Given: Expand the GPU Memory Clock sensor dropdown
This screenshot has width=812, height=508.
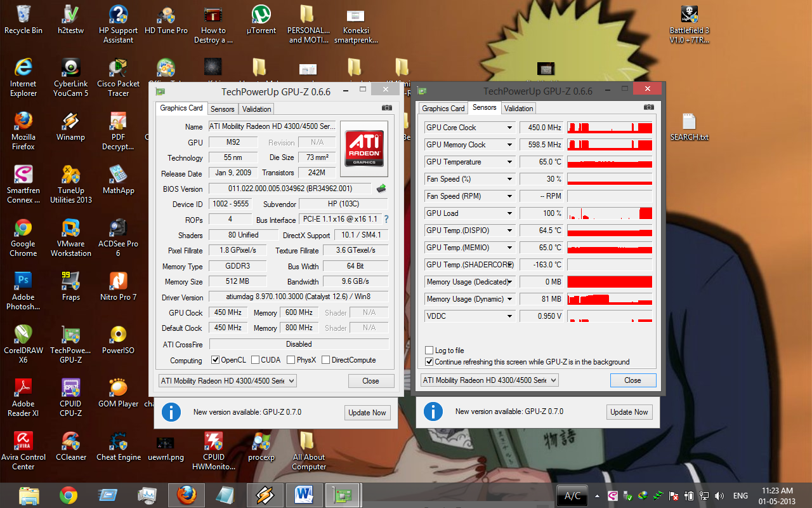Looking at the screenshot, I should (x=509, y=145).
